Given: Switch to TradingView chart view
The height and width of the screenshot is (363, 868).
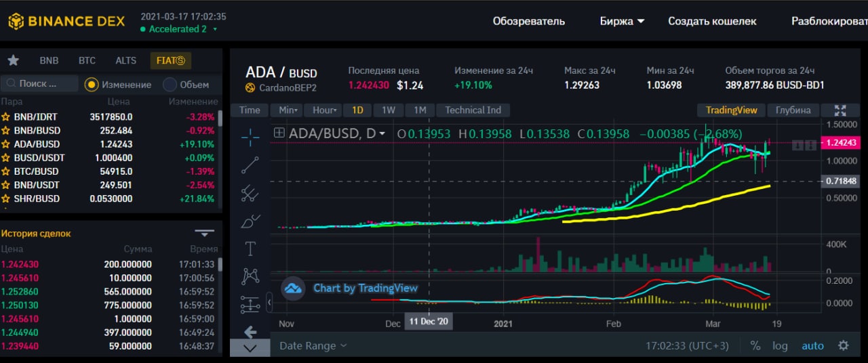Looking at the screenshot, I should coord(732,110).
